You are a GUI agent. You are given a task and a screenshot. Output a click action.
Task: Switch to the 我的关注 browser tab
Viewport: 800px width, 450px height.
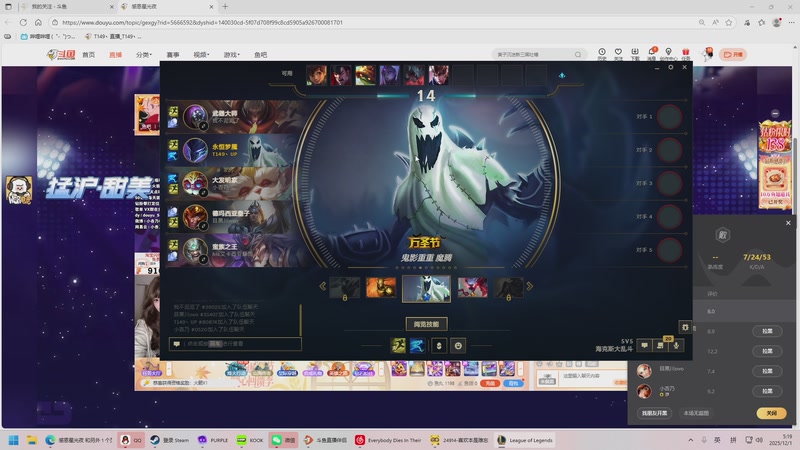point(66,7)
